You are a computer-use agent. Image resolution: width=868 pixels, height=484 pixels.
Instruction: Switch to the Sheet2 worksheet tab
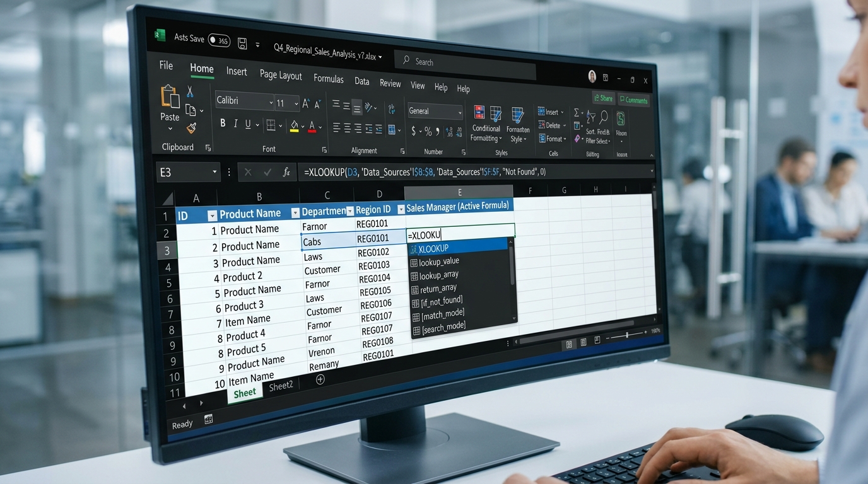(x=281, y=386)
